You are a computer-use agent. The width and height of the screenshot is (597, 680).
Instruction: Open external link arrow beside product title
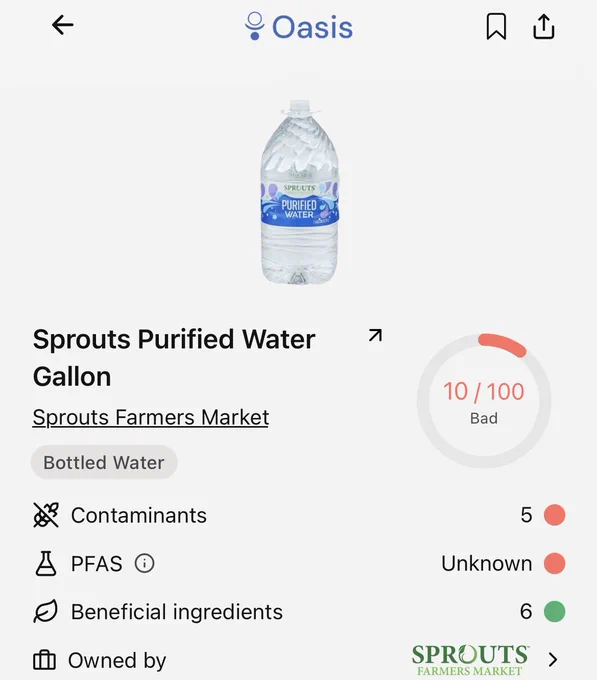tap(375, 335)
